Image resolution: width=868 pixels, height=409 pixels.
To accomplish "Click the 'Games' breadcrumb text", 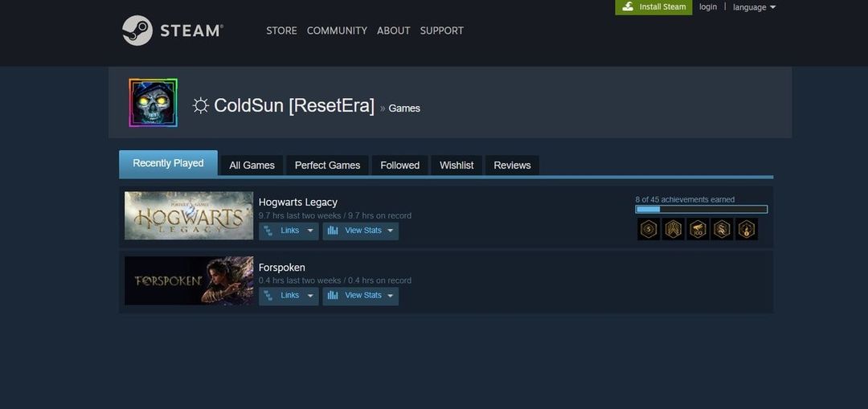I will 404,108.
